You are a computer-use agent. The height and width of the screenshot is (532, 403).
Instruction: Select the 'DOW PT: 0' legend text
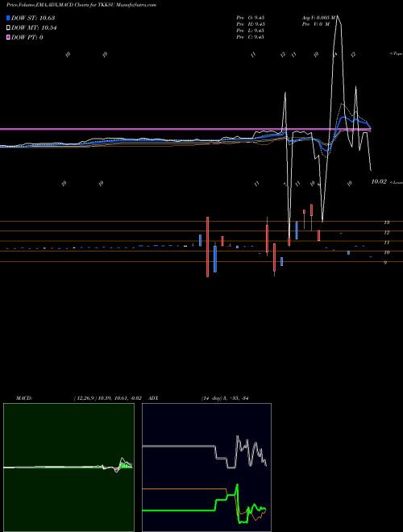click(27, 37)
